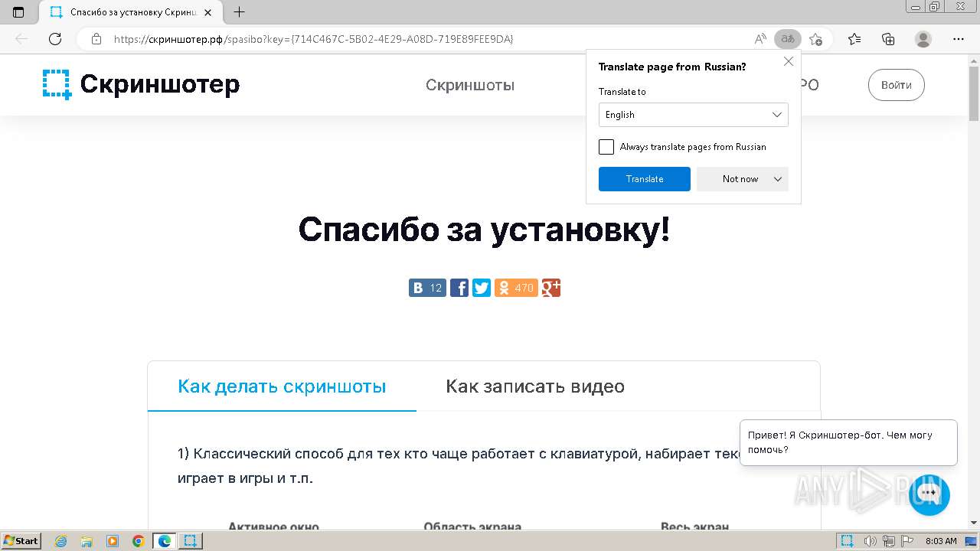Close the translate popup

[789, 61]
